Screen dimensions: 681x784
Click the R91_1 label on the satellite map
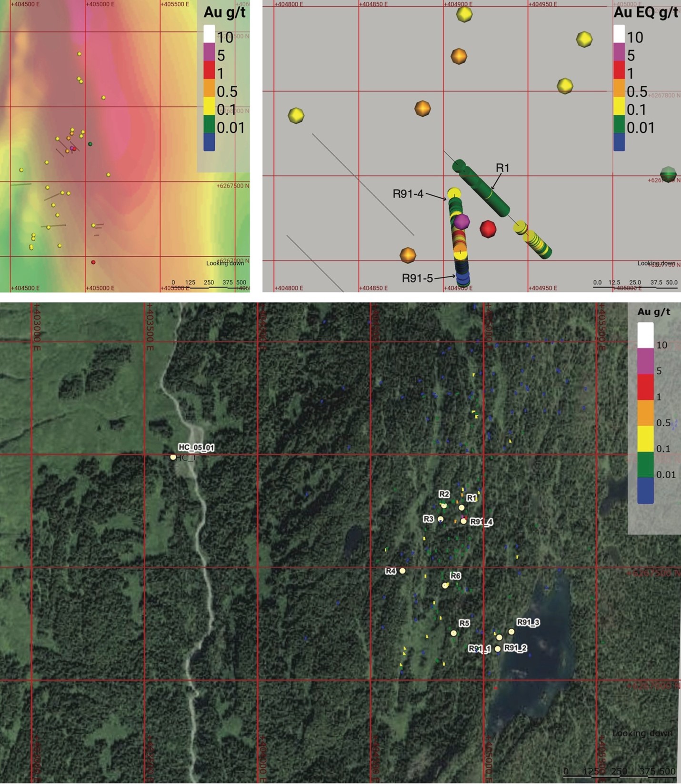479,649
